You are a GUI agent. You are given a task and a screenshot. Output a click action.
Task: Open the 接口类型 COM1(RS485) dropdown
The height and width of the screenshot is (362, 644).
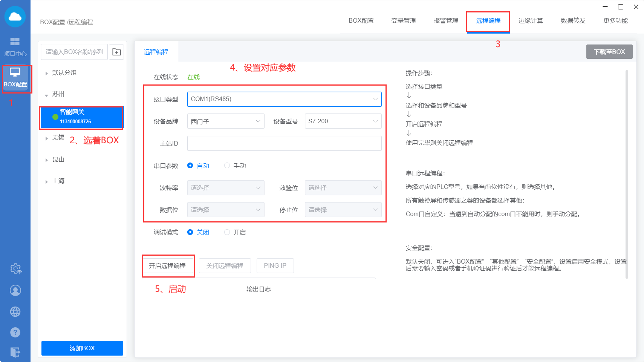pos(284,99)
